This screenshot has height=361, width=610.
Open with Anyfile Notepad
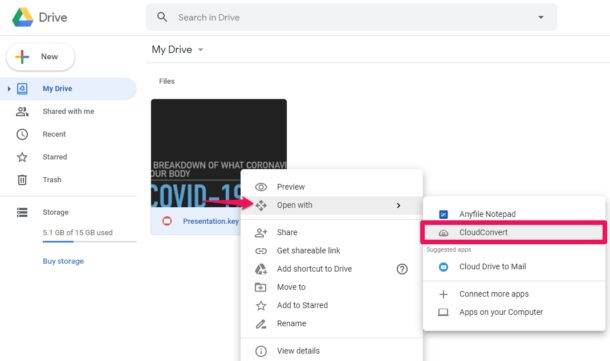click(x=514, y=214)
